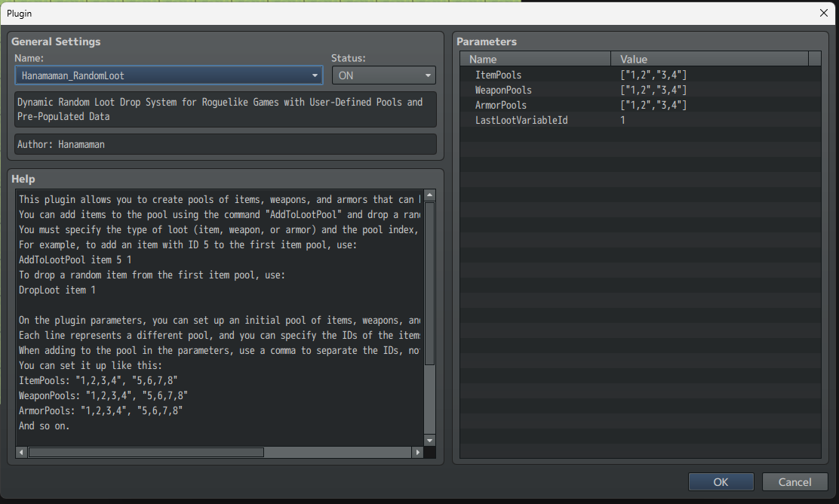Select the ItemPools parameter row
The width and height of the screenshot is (839, 504).
point(640,75)
